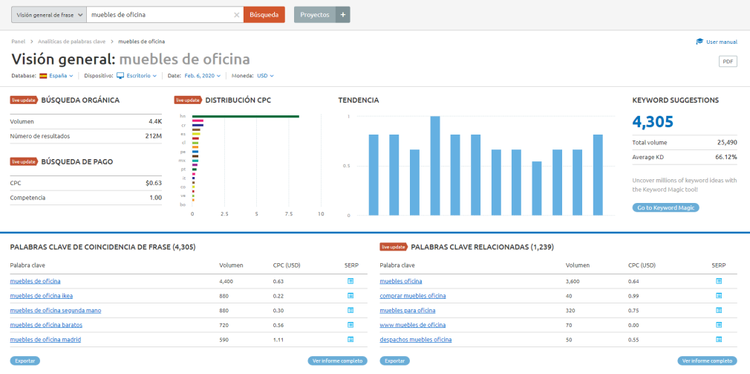The width and height of the screenshot is (750, 374).
Task: Open keyword link muebles oficina
Action: [401, 281]
